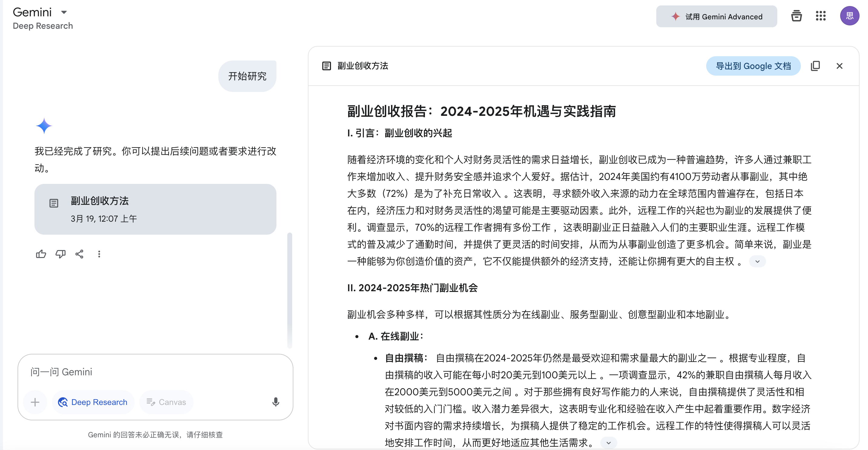The height and width of the screenshot is (450, 868).
Task: Click the microphone voice input icon
Action: point(275,402)
